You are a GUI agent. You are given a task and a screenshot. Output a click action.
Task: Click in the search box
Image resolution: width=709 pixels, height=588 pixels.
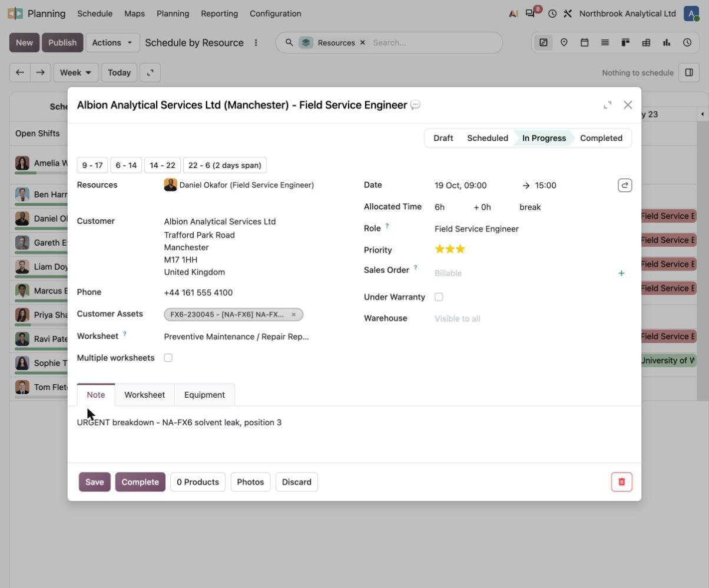click(433, 42)
